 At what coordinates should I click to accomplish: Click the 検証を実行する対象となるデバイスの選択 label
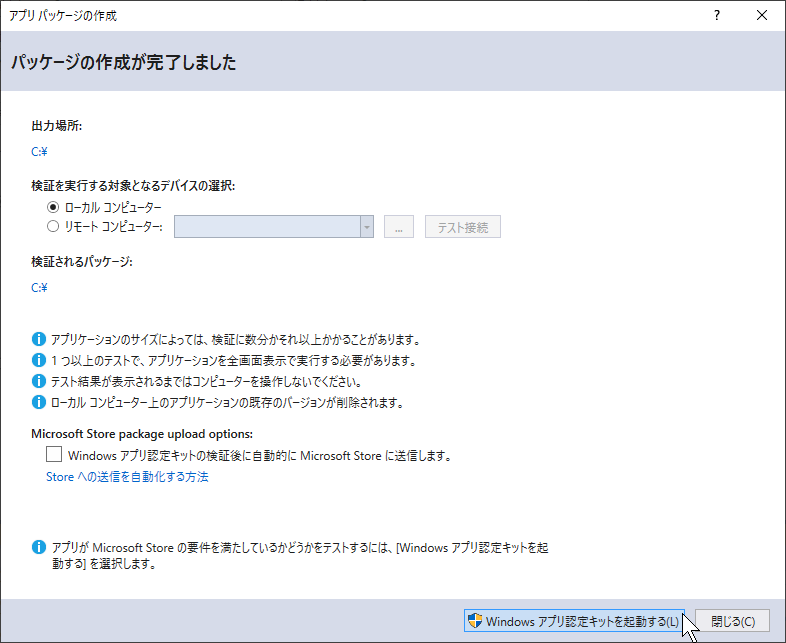[x=133, y=186]
